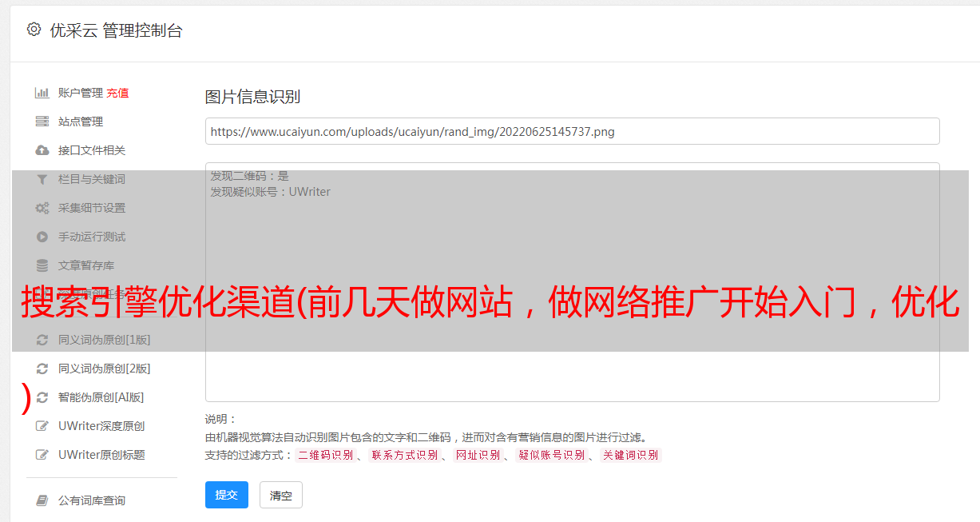This screenshot has height=522, width=980.
Task: Click the result line 发现疑似账号：UWriter
Action: pos(270,192)
